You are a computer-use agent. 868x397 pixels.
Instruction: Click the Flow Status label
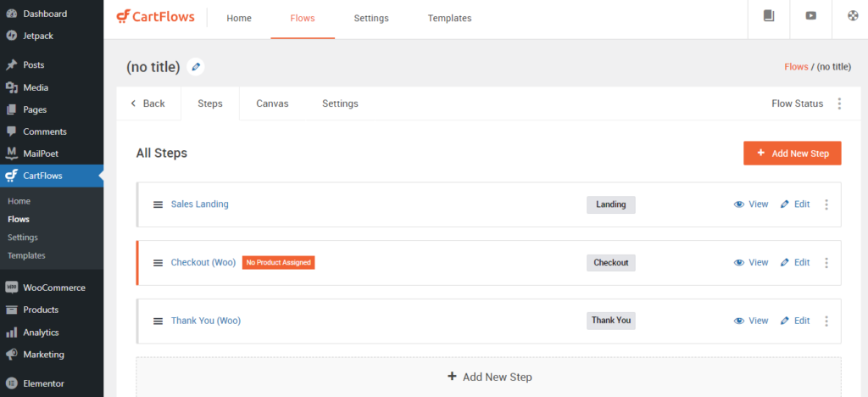(x=797, y=103)
